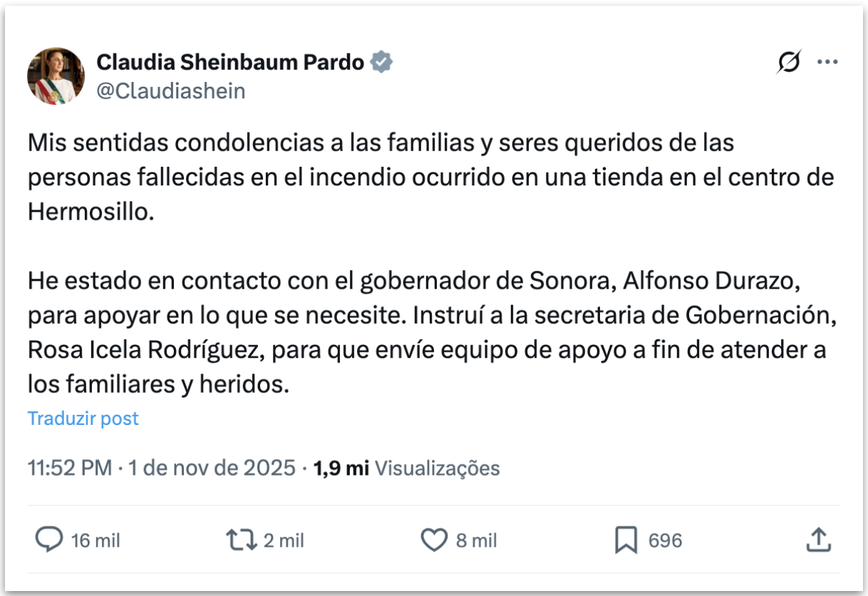Screen dimensions: 868x596
Task: Like the post with the heart icon
Action: (x=433, y=540)
